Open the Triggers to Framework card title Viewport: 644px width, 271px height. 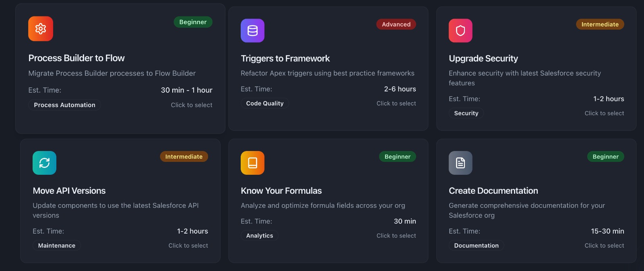click(285, 58)
